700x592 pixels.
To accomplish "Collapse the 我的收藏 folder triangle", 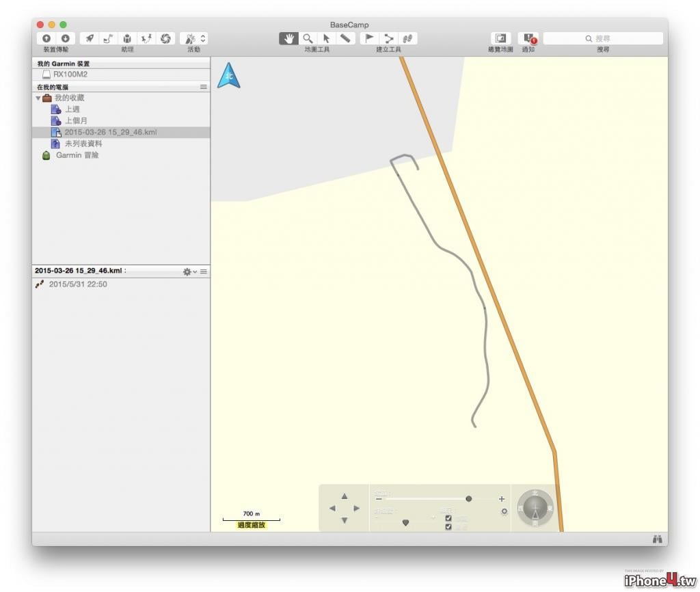I will point(38,98).
